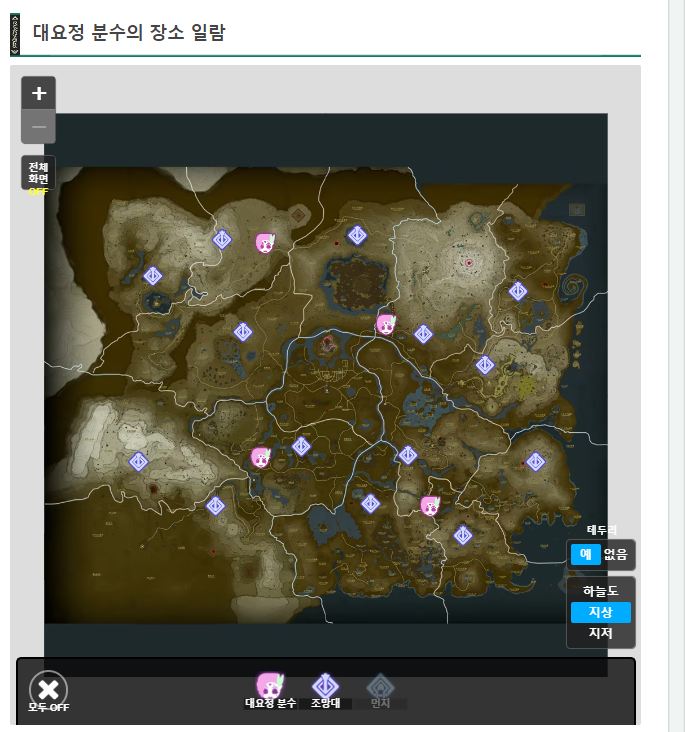Toggle the 대요정 분수 legend filter
Viewport: 685px width, 732px height.
pos(270,691)
